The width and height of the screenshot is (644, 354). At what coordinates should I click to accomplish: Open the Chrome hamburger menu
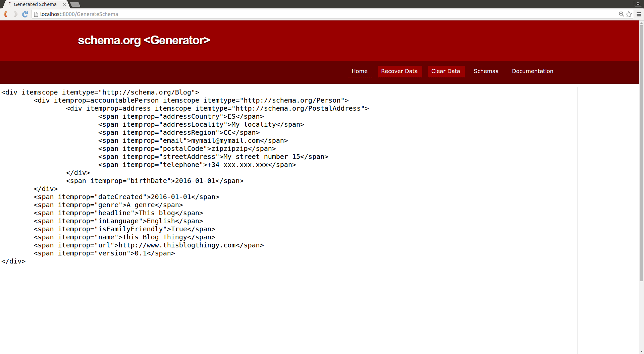pyautogui.click(x=639, y=14)
